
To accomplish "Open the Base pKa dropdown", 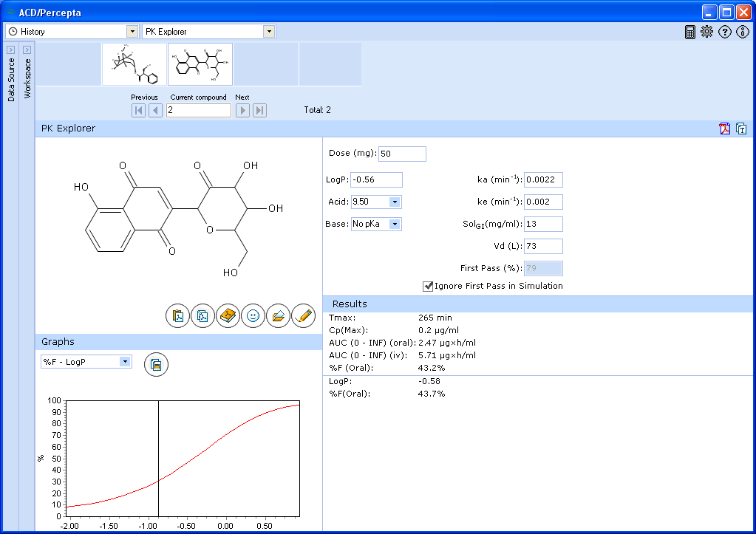I will (395, 224).
